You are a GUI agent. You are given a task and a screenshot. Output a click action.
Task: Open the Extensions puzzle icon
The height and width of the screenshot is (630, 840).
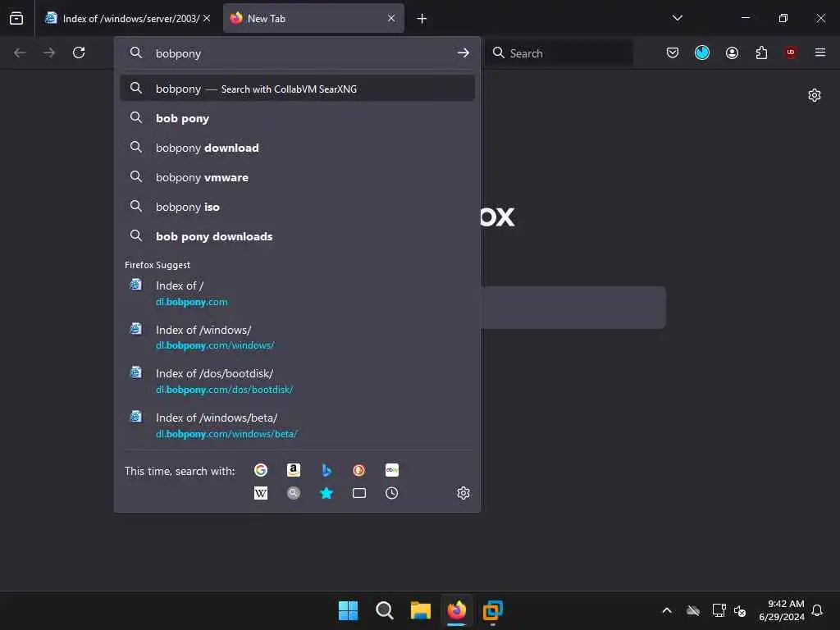761,52
